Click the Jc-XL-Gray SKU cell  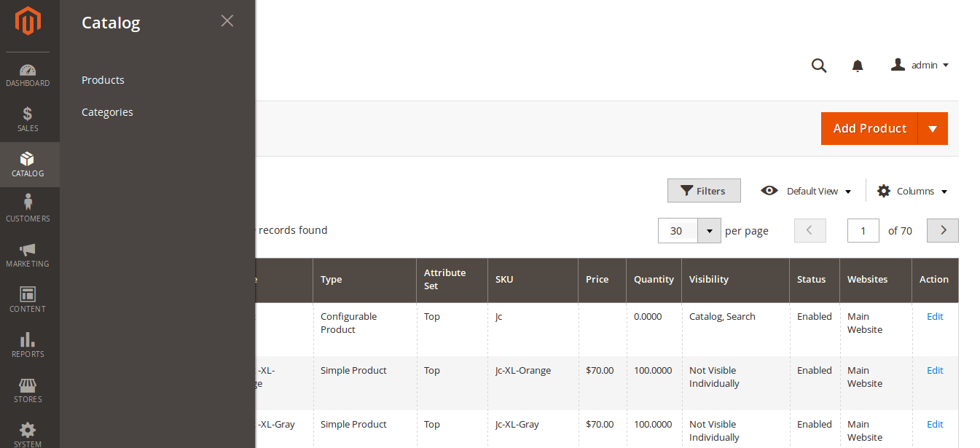(x=533, y=429)
